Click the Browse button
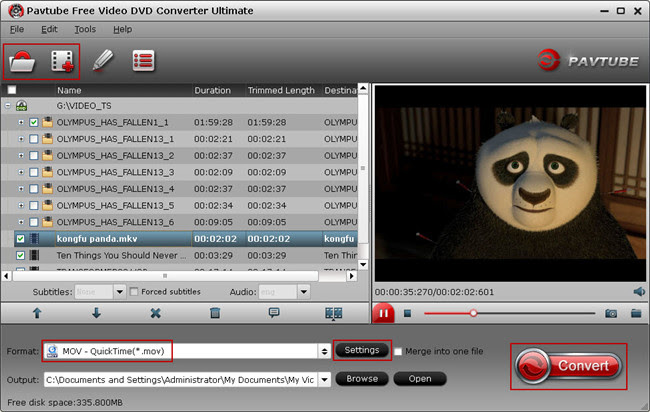 coord(362,379)
